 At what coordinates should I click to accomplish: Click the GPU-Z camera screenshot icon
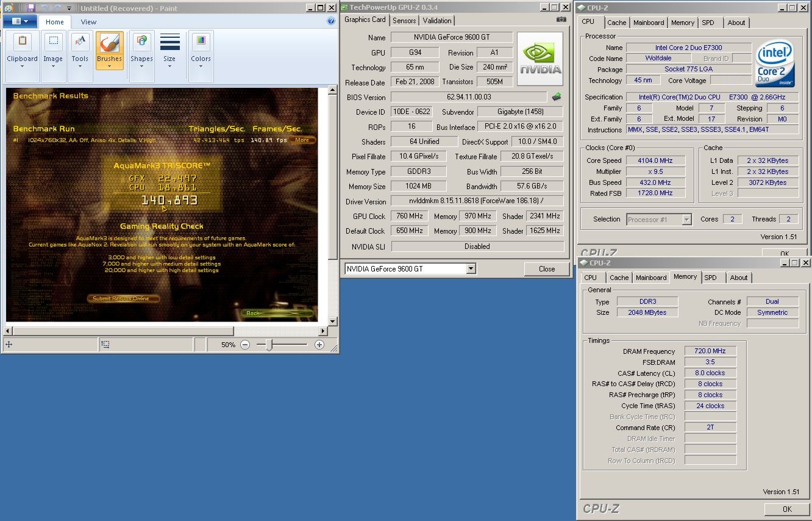[x=561, y=20]
